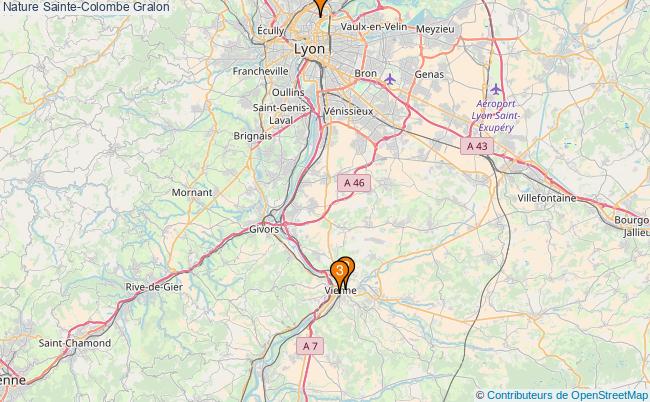This screenshot has height=402, width=650.
Task: Click the Meyzieu town label
Action: [435, 29]
